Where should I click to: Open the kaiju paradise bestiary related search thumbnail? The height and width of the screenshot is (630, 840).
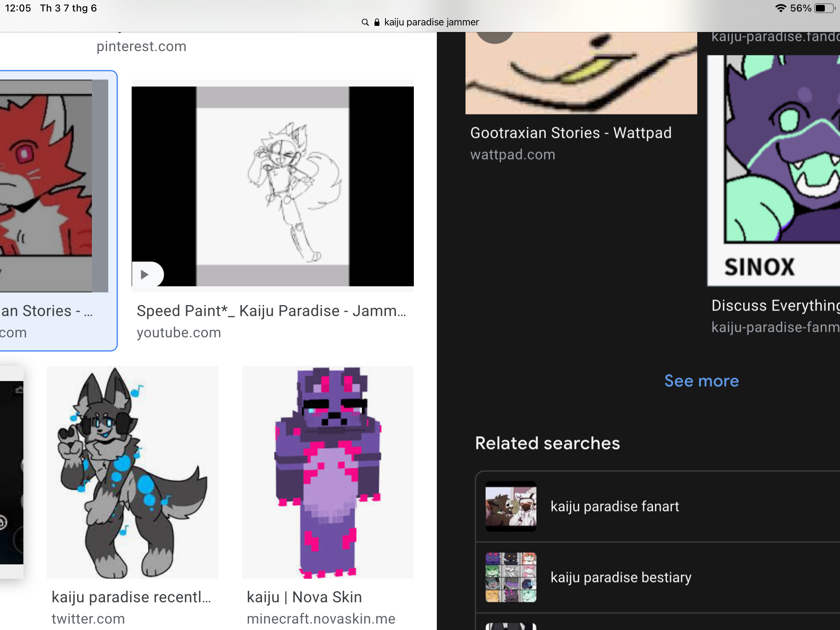pyautogui.click(x=511, y=577)
